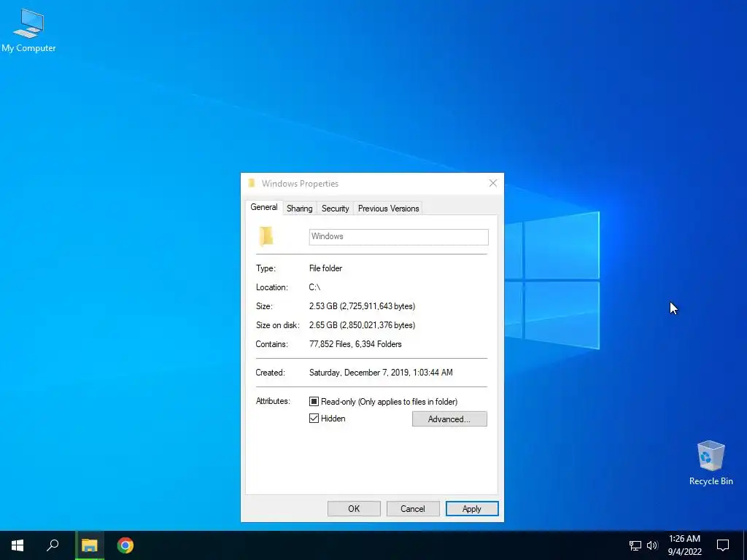Switch to the Sharing tab
This screenshot has width=747, height=560.
click(x=300, y=209)
